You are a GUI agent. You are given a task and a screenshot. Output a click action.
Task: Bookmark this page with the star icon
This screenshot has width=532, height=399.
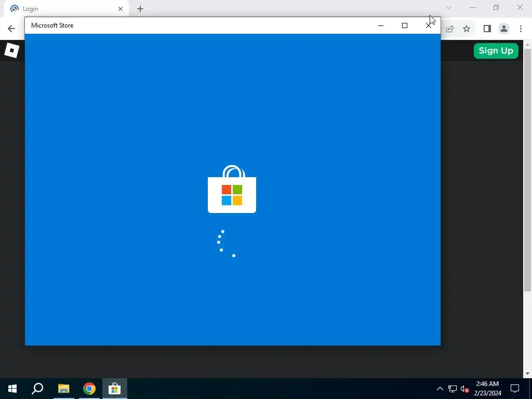(x=467, y=29)
